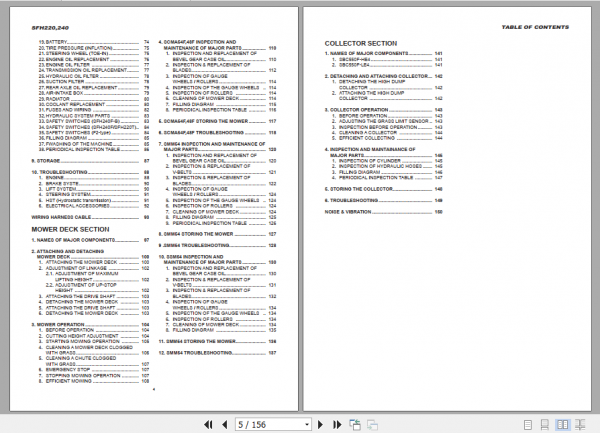Click entry 11 storing the mower, page 136

point(217,342)
